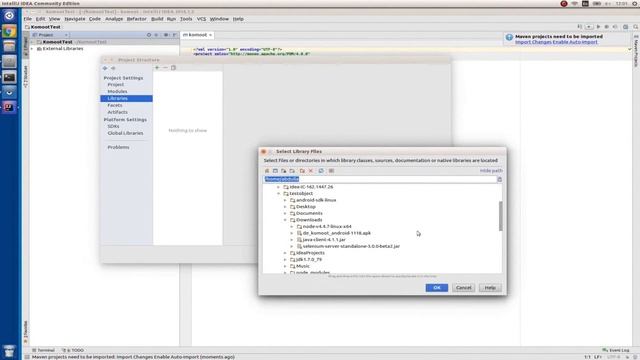This screenshot has width=640, height=360.
Task: Click the gear settings icon in Project panel header
Action: pyautogui.click(x=166, y=35)
